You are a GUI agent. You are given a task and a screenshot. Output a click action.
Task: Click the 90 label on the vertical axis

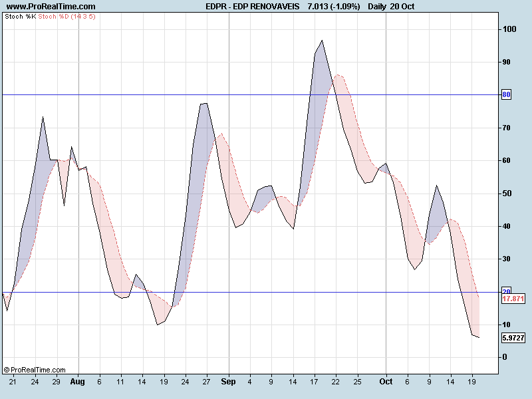tap(507, 62)
